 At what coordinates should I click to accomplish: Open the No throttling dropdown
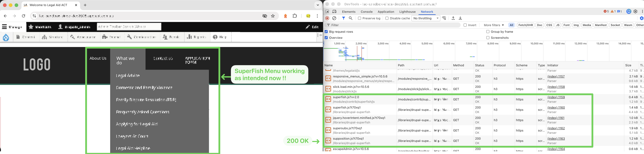click(x=426, y=18)
